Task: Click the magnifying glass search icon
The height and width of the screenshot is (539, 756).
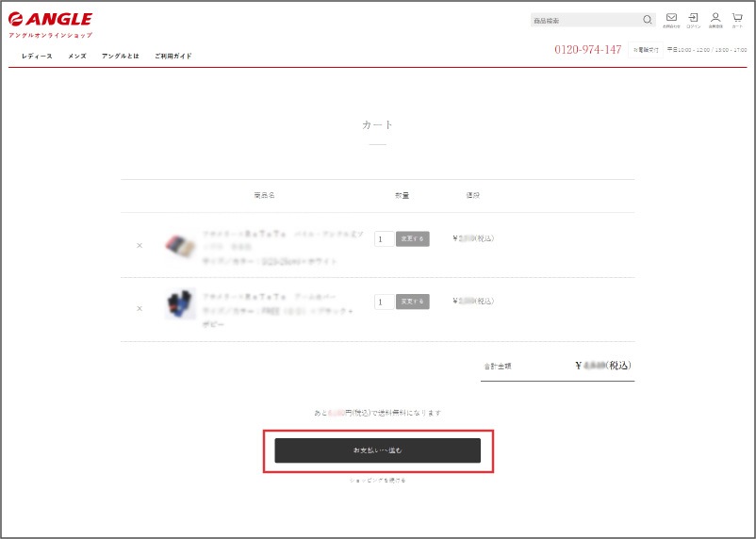Action: click(x=647, y=20)
